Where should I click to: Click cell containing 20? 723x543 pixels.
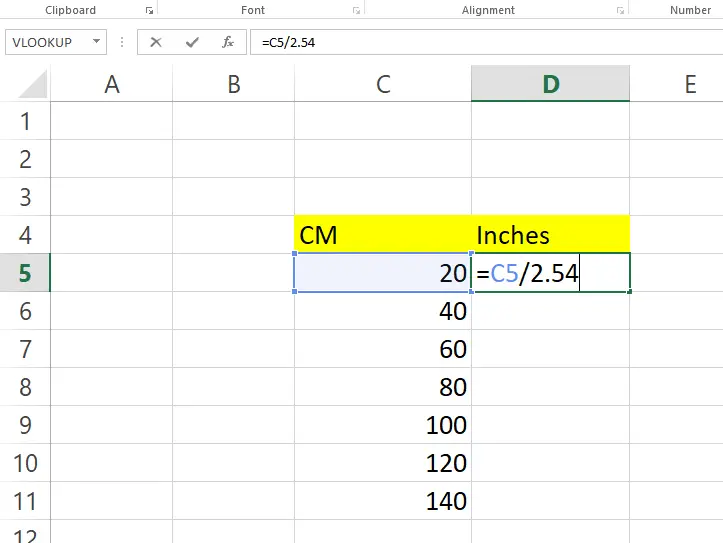coord(383,273)
